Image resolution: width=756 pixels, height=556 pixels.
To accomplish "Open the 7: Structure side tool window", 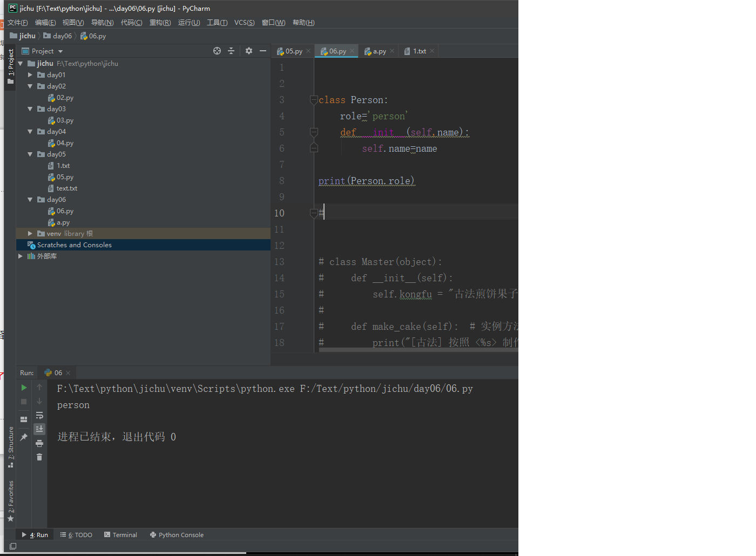I will click(11, 447).
